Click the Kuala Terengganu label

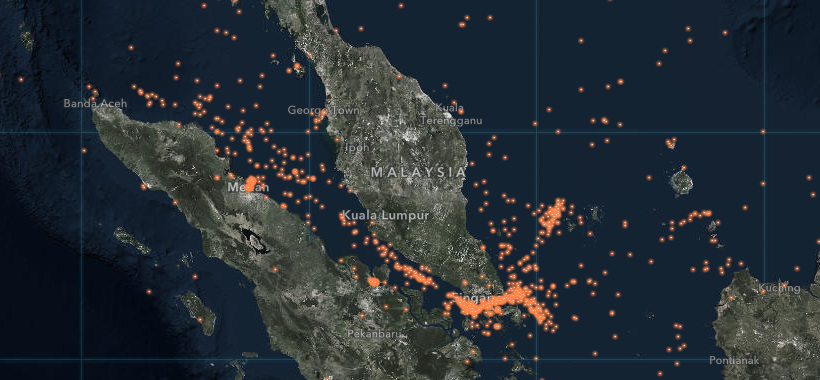coord(452,115)
